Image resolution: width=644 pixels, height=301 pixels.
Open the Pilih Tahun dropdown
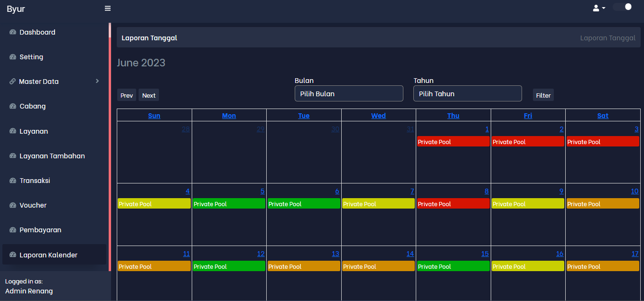click(467, 93)
